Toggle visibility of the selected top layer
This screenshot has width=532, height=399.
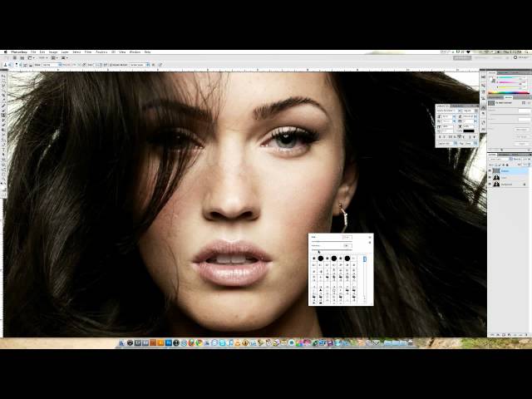[490, 170]
